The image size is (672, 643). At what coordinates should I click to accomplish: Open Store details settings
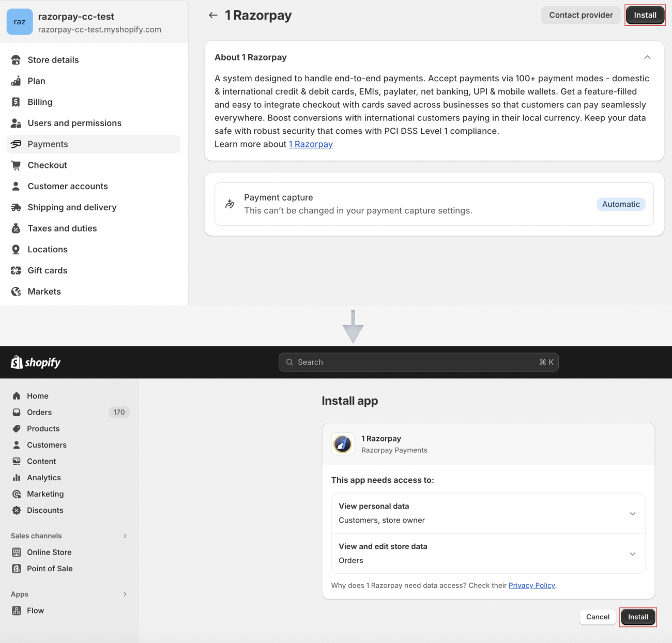coord(94,60)
